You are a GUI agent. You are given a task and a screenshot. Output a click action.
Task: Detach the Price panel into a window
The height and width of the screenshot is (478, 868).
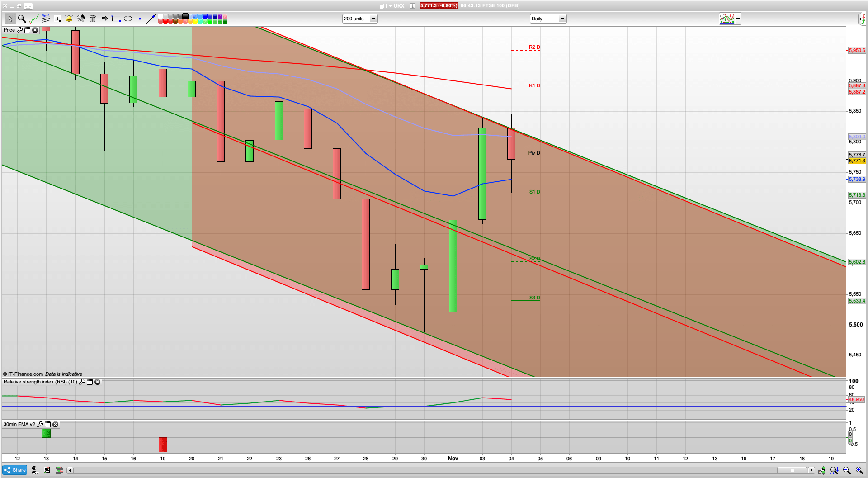pos(28,30)
